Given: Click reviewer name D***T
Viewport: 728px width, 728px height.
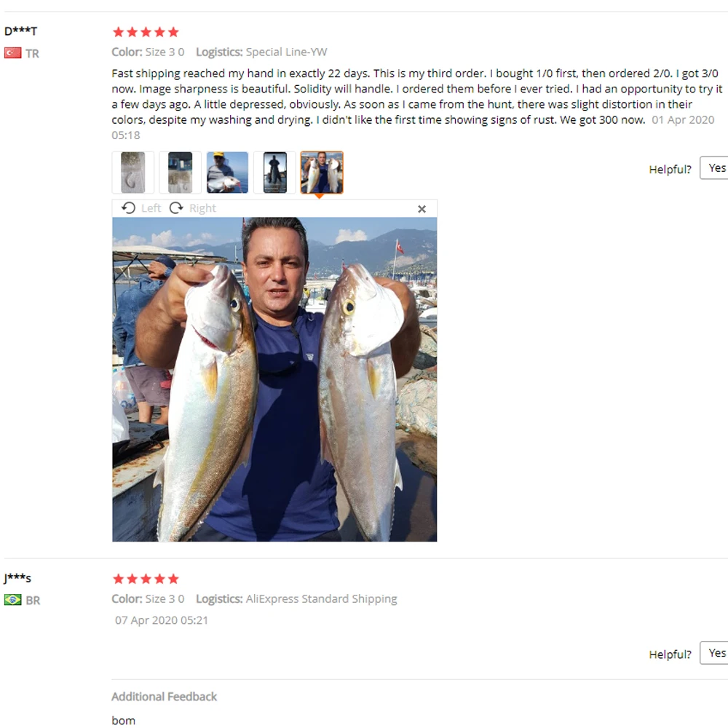Looking at the screenshot, I should click(x=20, y=31).
